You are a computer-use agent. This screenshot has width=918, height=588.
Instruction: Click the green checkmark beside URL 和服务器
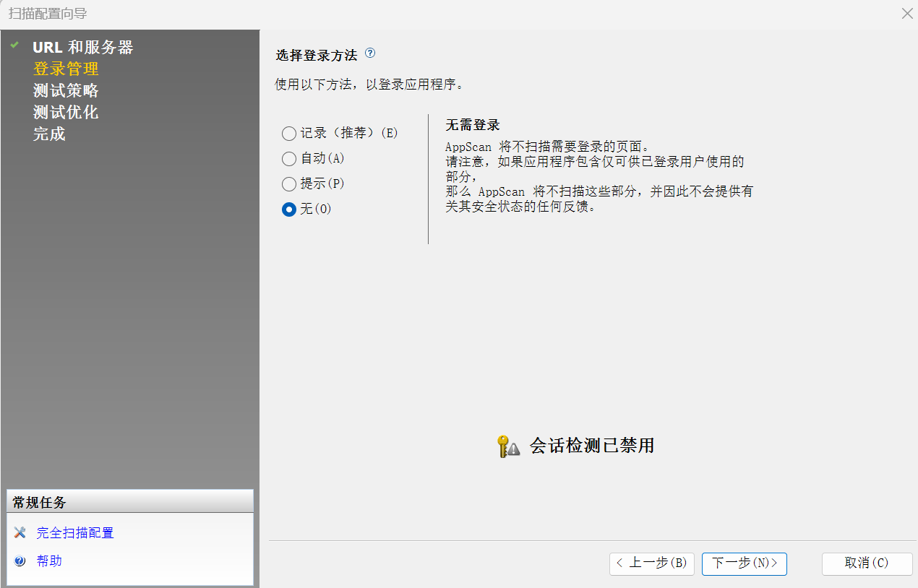(14, 45)
